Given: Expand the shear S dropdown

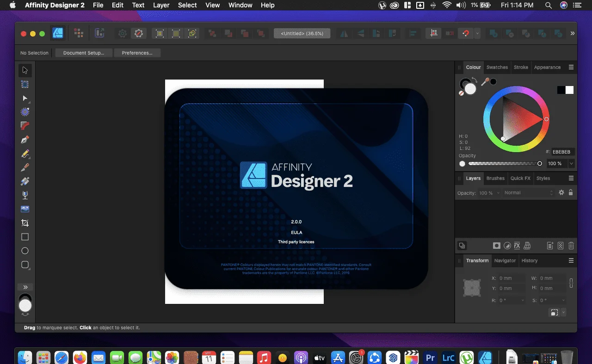Looking at the screenshot, I should [x=563, y=300].
